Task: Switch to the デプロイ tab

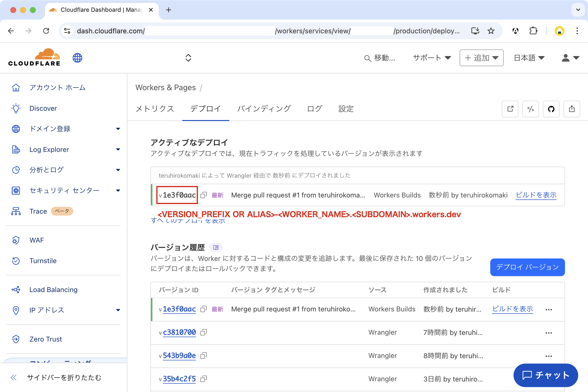Action: coord(206,109)
